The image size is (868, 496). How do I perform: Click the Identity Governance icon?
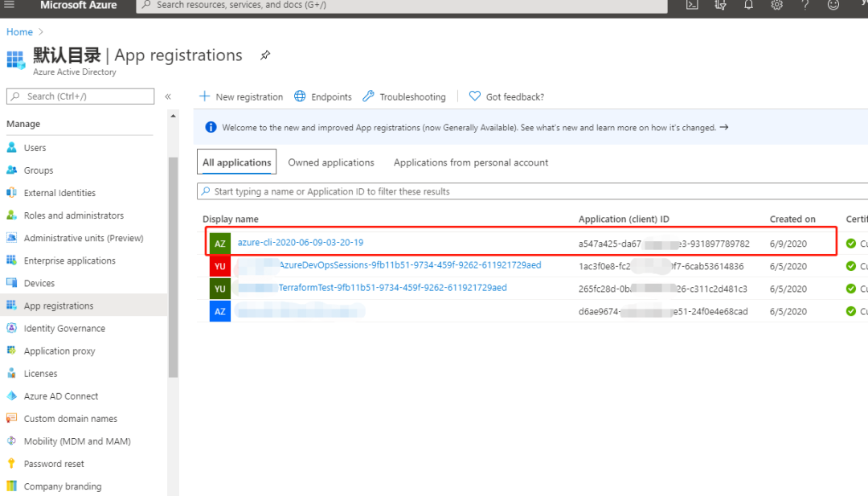(11, 328)
